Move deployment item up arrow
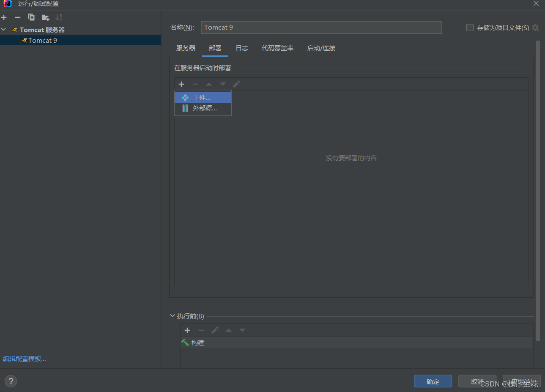545x392 pixels. [209, 84]
